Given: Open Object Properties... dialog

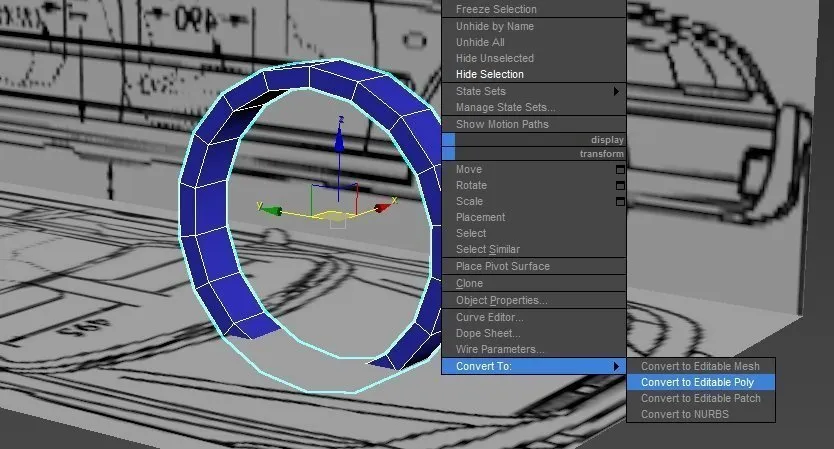Looking at the screenshot, I should 501,301.
